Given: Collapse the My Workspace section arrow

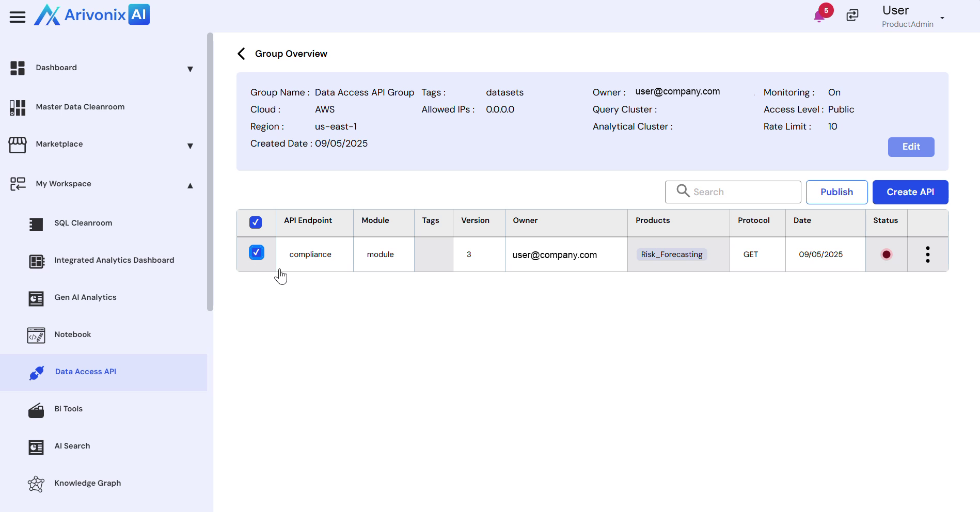Looking at the screenshot, I should tap(190, 185).
